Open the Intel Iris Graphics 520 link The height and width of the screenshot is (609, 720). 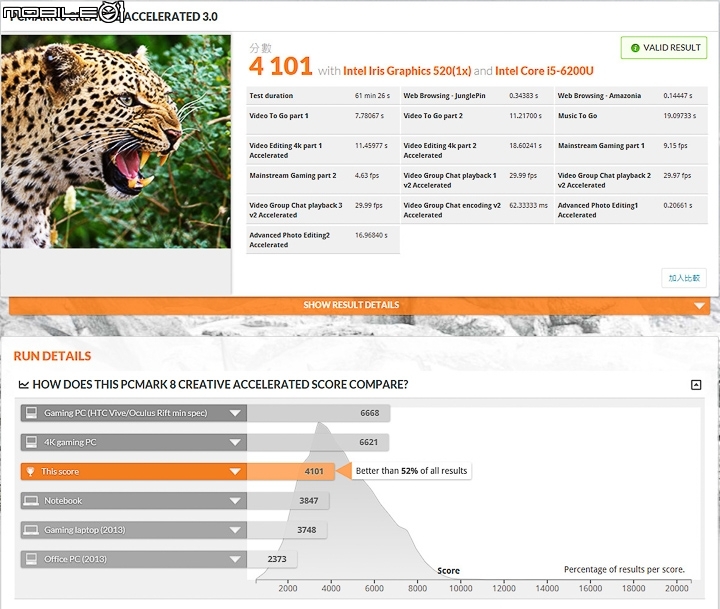point(407,71)
